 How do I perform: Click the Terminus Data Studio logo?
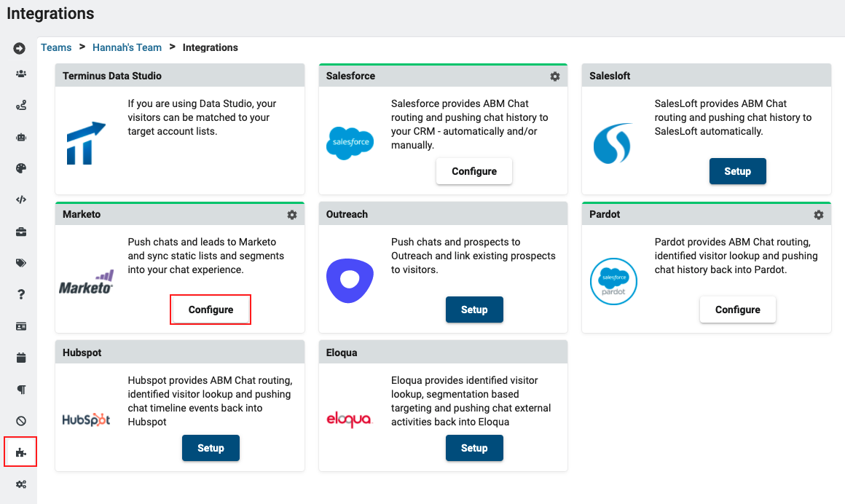coord(86,143)
